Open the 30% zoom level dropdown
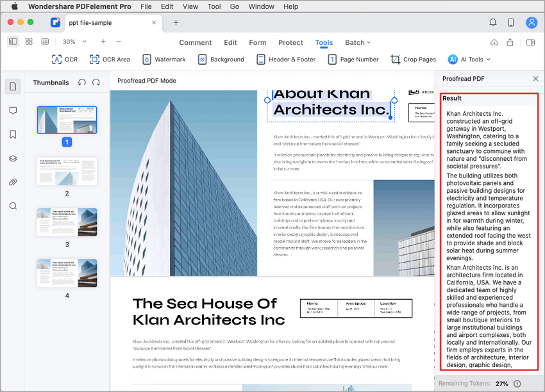Screen dimensions: 545x392 tap(72, 42)
